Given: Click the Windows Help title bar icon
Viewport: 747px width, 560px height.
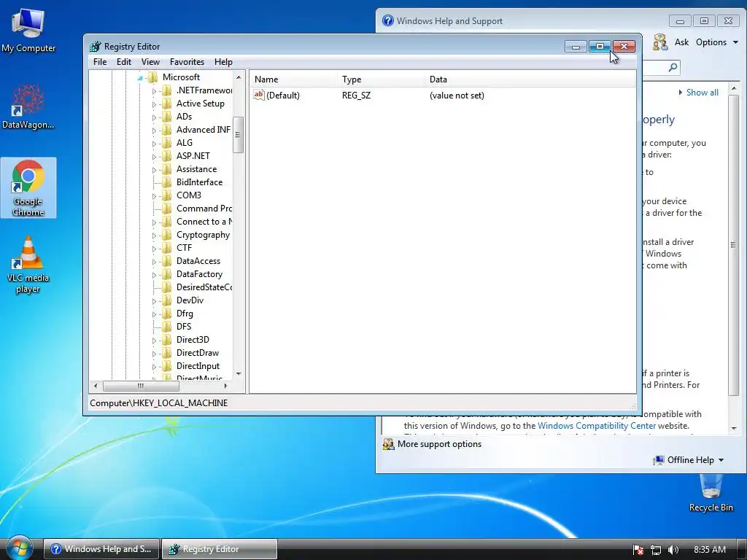Looking at the screenshot, I should (388, 20).
